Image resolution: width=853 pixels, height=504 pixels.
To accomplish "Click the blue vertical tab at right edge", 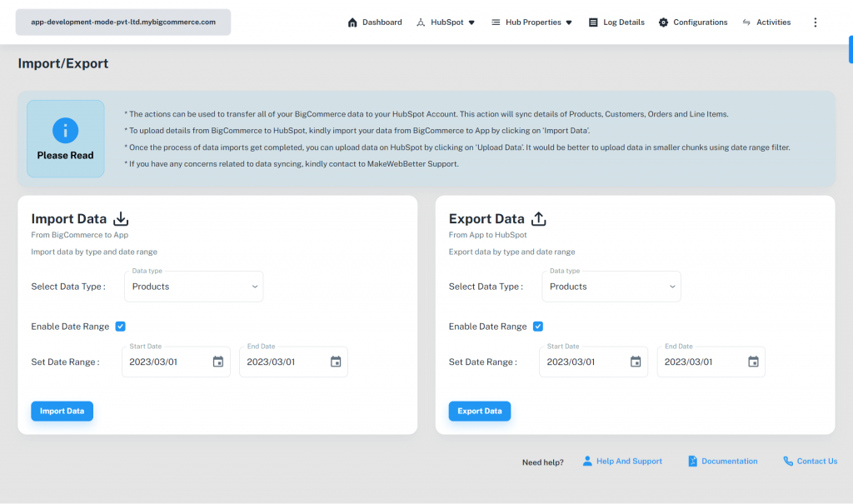I will pyautogui.click(x=851, y=49).
